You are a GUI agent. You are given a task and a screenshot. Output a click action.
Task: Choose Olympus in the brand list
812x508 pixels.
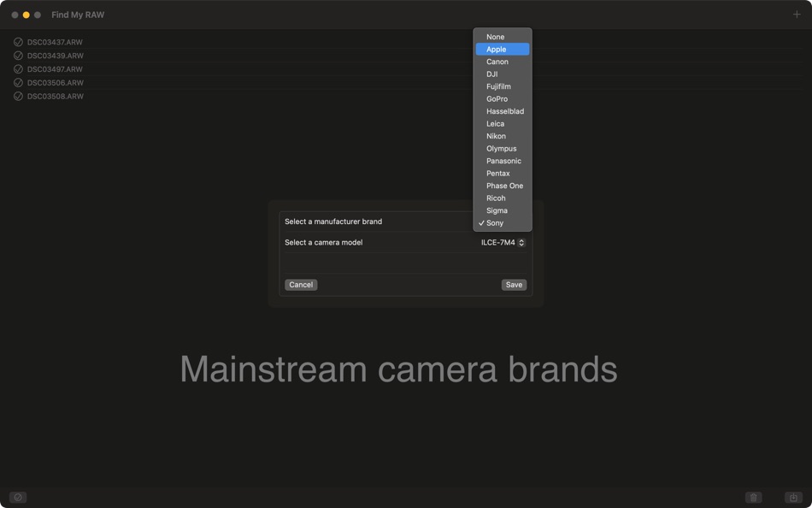[x=503, y=149]
